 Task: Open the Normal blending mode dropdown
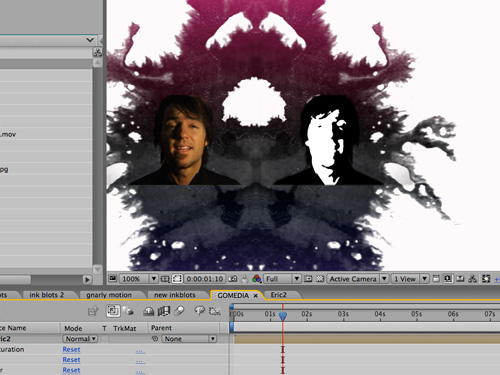pos(80,339)
